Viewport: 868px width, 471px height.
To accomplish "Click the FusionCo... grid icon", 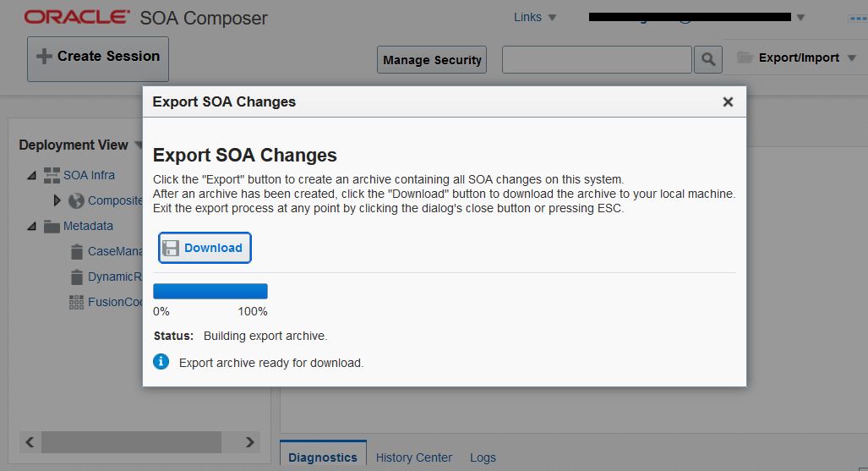I will click(x=76, y=302).
